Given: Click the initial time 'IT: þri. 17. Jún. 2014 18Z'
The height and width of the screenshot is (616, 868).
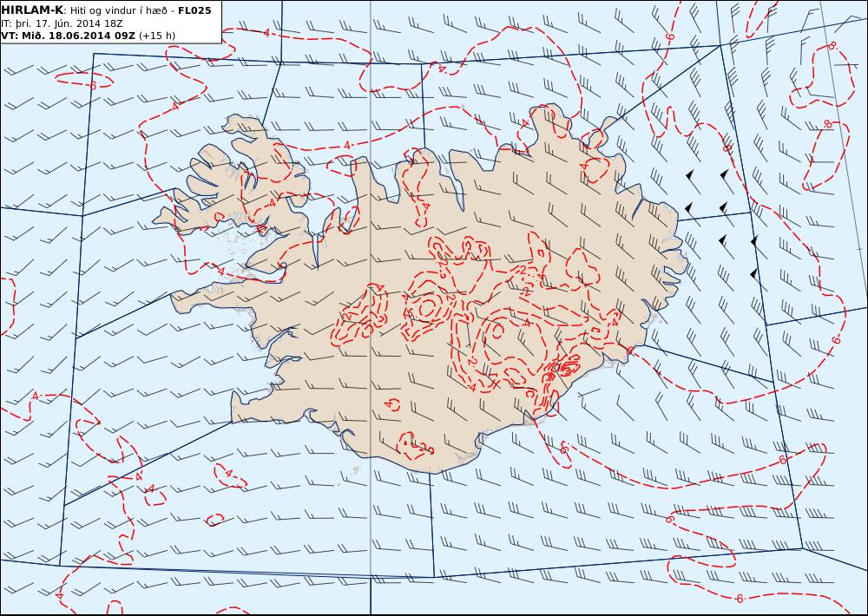Looking at the screenshot, I should [x=62, y=23].
